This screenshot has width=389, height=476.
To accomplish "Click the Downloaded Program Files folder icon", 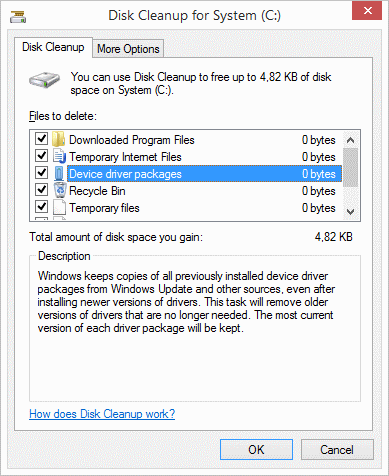I will point(59,139).
